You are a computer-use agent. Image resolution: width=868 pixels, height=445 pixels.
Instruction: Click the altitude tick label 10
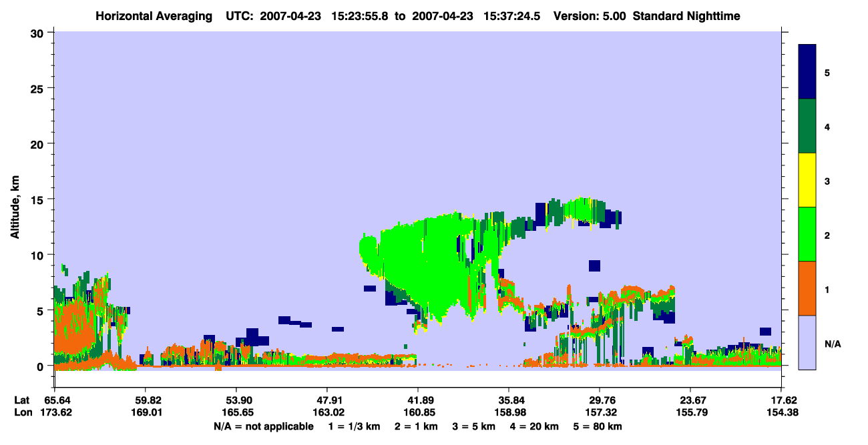tap(38, 255)
